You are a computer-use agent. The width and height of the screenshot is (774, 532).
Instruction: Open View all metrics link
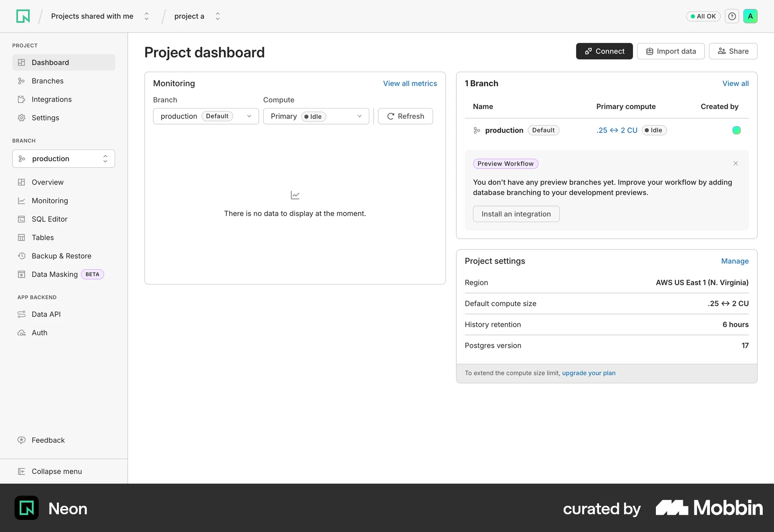click(410, 83)
